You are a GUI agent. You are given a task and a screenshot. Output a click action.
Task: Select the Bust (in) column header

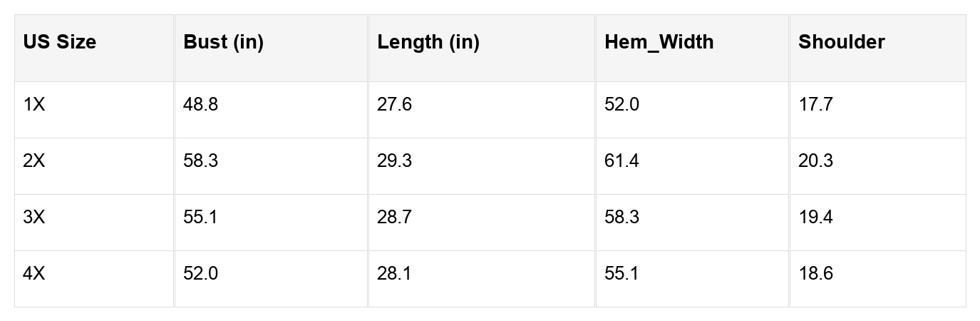point(223,42)
